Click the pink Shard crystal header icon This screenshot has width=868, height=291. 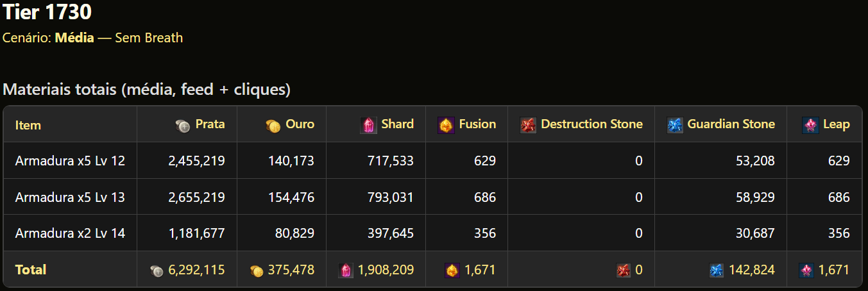[x=368, y=125]
